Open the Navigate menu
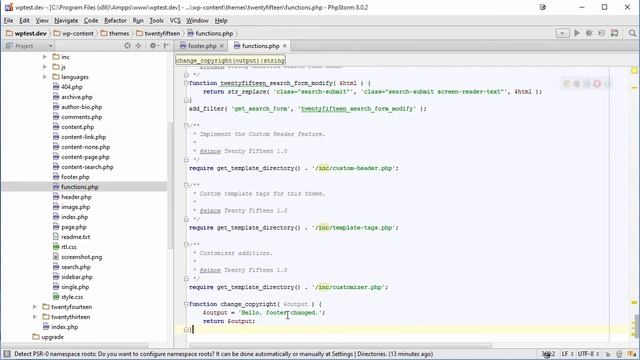 pyautogui.click(x=66, y=20)
